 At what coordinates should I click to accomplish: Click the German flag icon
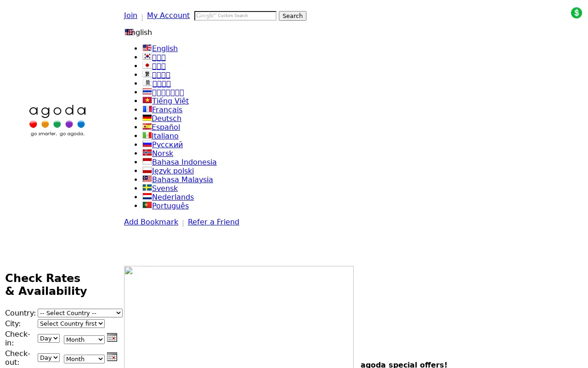pos(147,117)
